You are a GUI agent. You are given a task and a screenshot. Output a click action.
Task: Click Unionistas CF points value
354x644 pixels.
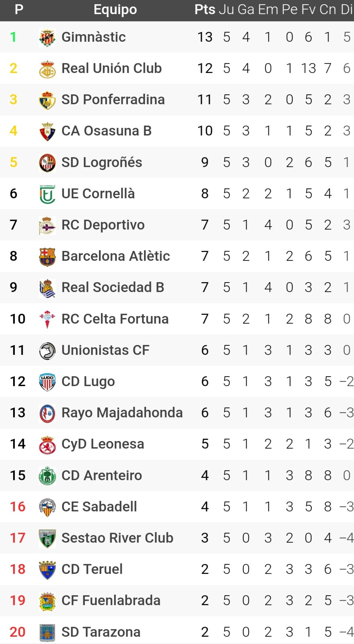tap(205, 350)
